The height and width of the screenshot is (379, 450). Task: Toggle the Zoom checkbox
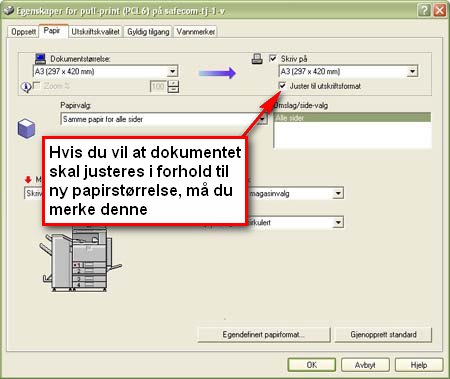coord(37,86)
